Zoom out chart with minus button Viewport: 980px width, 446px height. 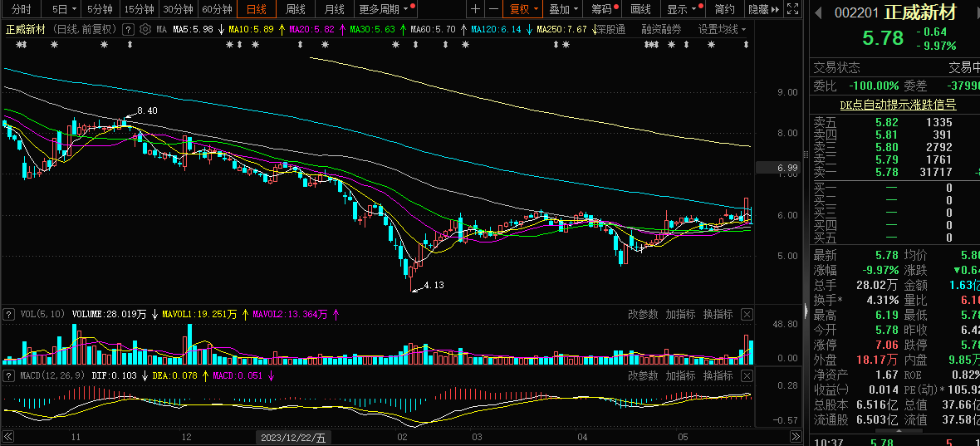493,9
